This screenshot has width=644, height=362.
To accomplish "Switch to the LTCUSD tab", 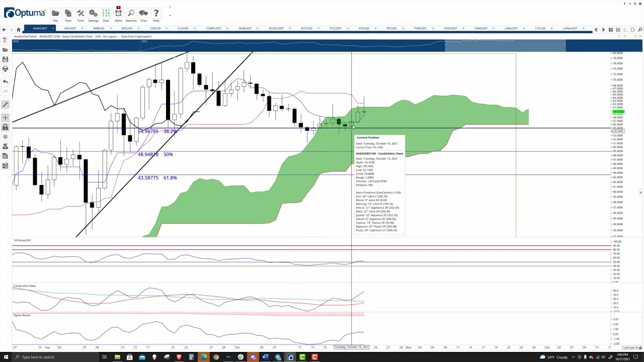I will pyautogui.click(x=540, y=29).
